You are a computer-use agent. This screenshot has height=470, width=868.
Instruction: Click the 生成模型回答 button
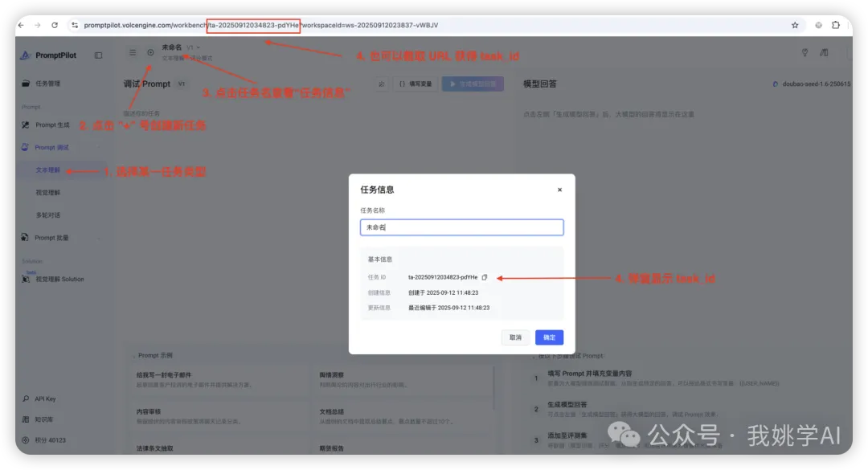point(473,84)
